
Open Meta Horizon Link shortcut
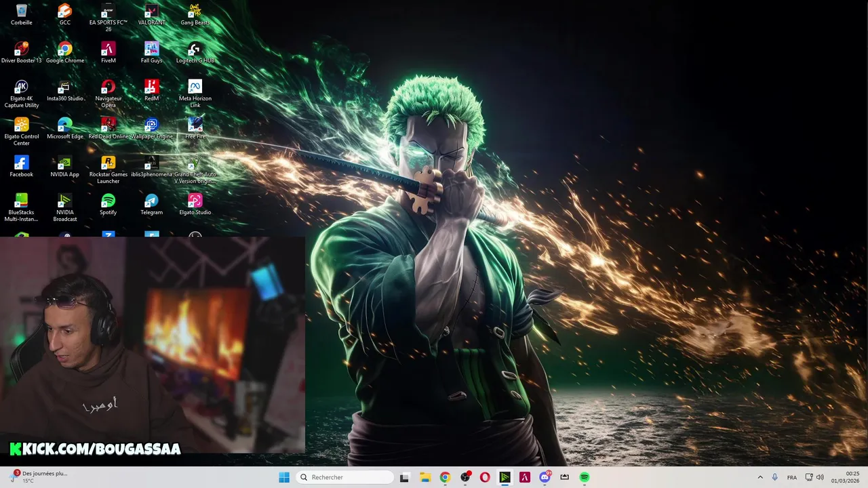point(195,94)
